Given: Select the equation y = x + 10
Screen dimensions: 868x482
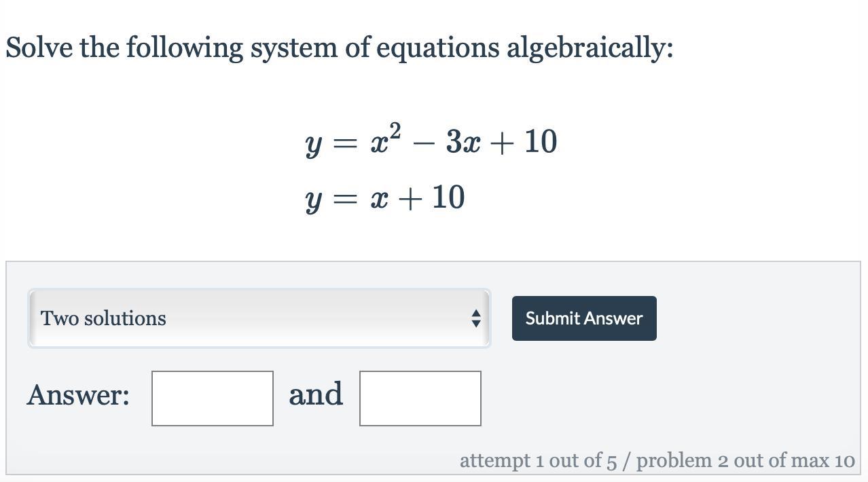Looking at the screenshot, I should click(x=385, y=198).
